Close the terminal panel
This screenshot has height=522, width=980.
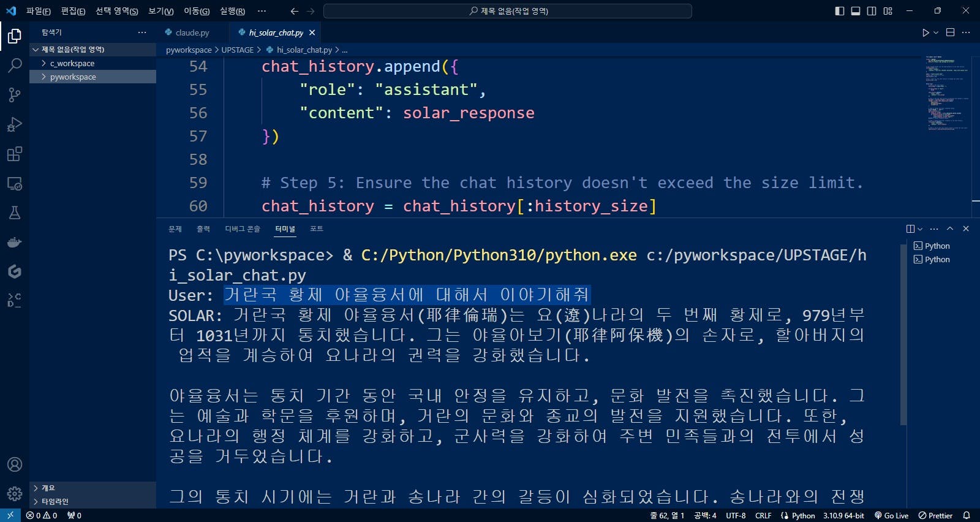coord(966,229)
